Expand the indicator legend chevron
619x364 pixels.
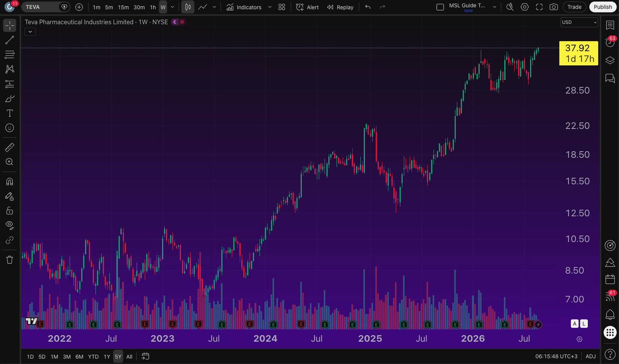(30, 32)
